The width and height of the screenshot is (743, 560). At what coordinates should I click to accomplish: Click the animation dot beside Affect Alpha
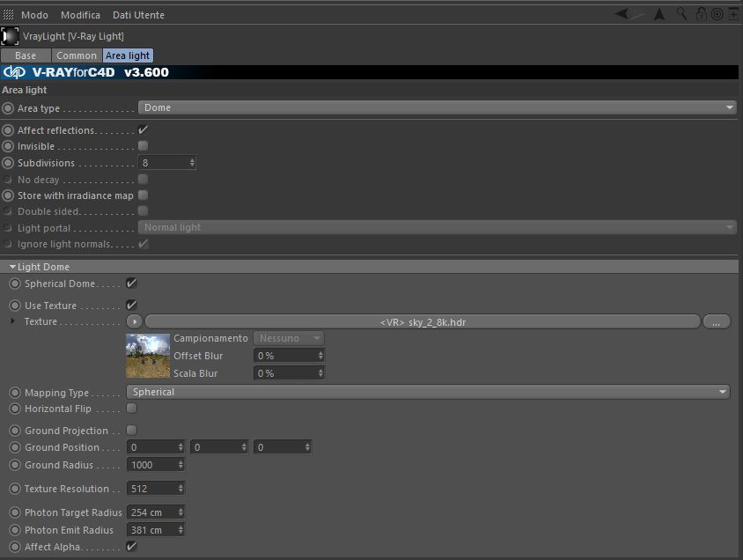click(x=15, y=547)
